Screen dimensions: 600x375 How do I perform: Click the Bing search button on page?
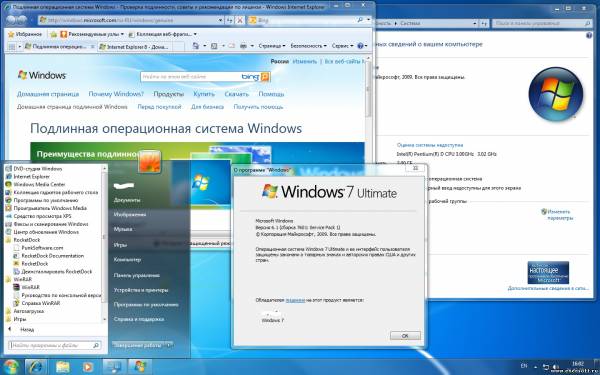tap(265, 77)
